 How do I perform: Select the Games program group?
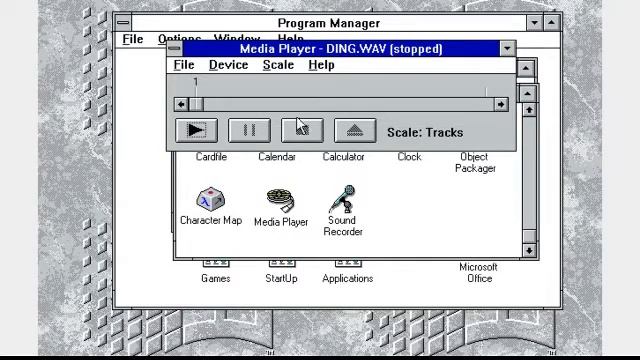pos(216,273)
